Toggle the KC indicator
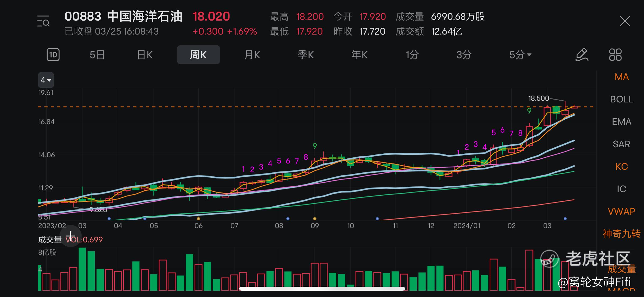Viewport: 644px width, 297px height. (x=622, y=167)
